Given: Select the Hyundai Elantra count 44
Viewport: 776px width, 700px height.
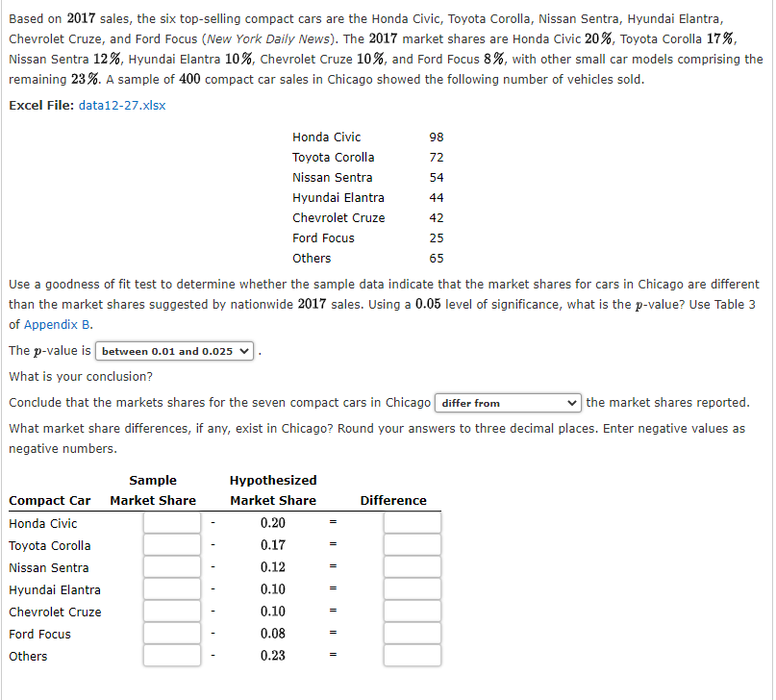Looking at the screenshot, I should pyautogui.click(x=436, y=198).
